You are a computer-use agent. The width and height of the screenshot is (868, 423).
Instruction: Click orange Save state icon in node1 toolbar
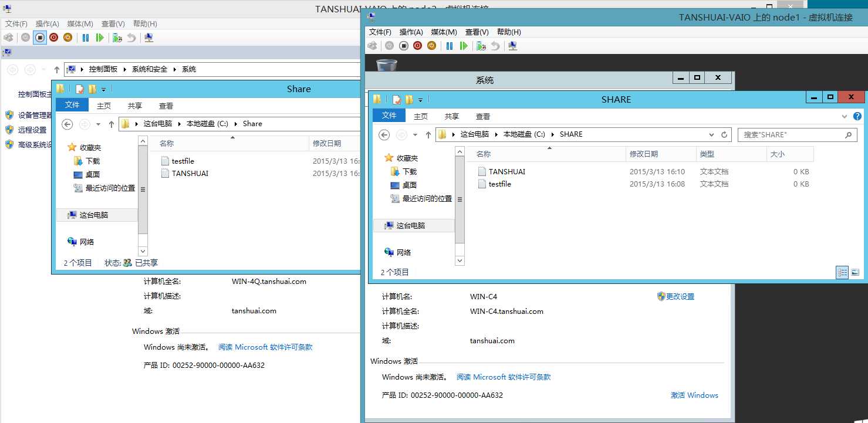coord(431,46)
